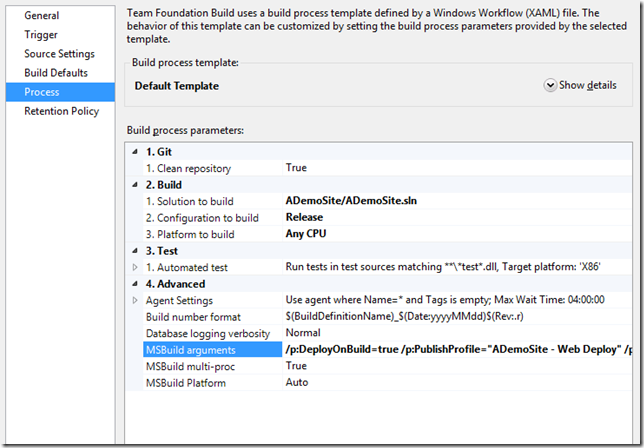Go to the Build Defaults tab
Image resolution: width=644 pixels, height=448 pixels.
pos(56,73)
